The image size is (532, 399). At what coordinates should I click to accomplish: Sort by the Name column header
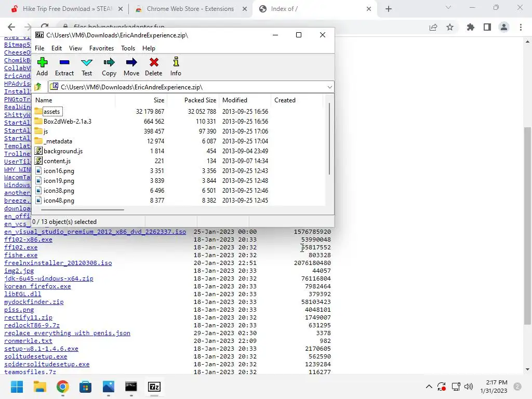coord(74,100)
